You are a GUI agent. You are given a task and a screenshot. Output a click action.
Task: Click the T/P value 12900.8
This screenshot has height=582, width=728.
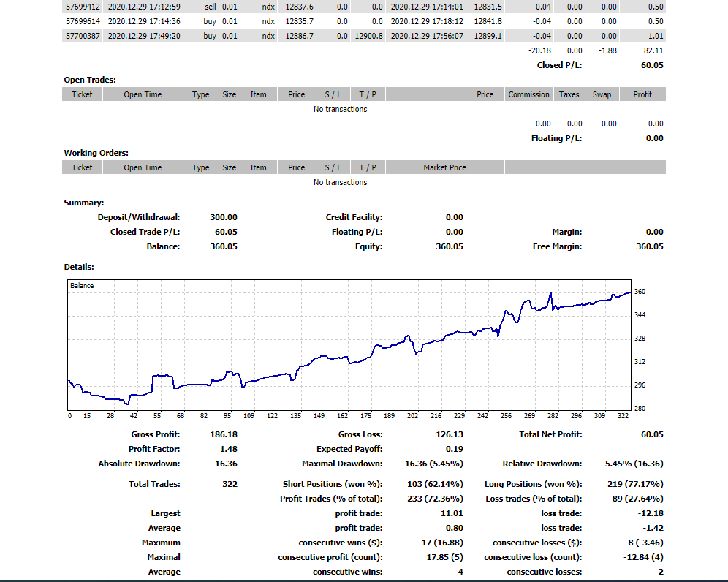point(368,36)
